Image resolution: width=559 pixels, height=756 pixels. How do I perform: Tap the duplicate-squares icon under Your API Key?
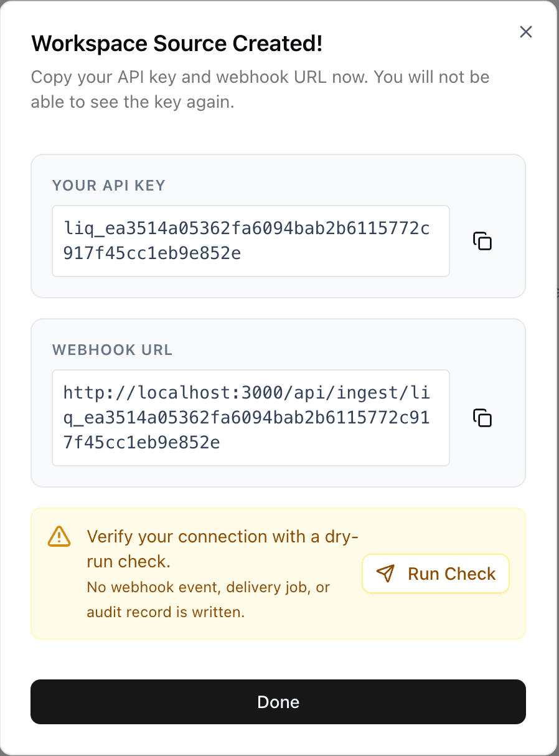[481, 241]
